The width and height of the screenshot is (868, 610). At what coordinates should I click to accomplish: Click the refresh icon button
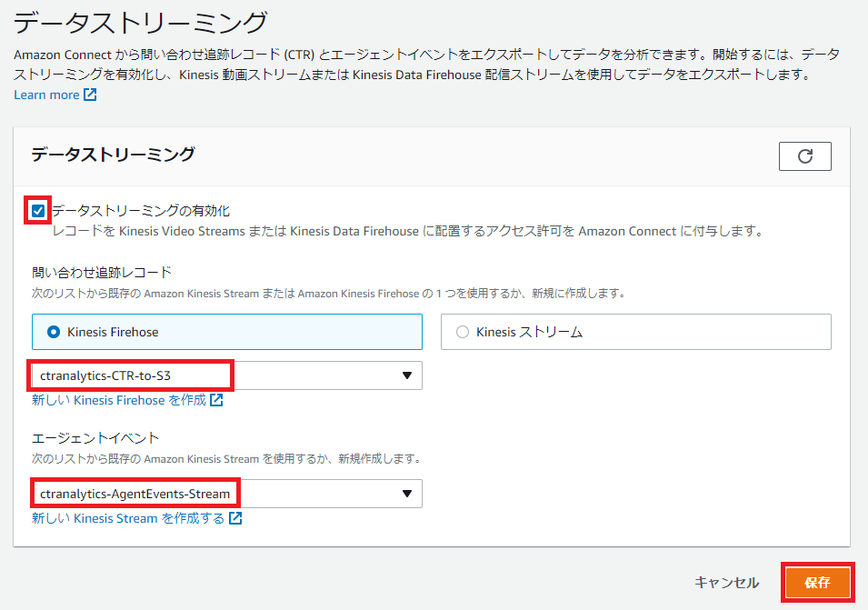click(x=805, y=156)
